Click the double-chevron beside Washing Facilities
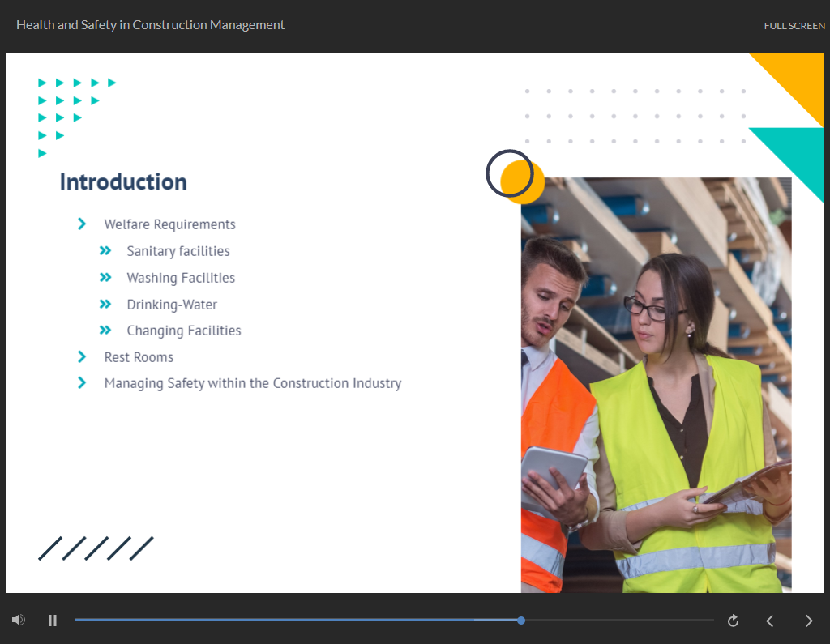 pyautogui.click(x=105, y=278)
